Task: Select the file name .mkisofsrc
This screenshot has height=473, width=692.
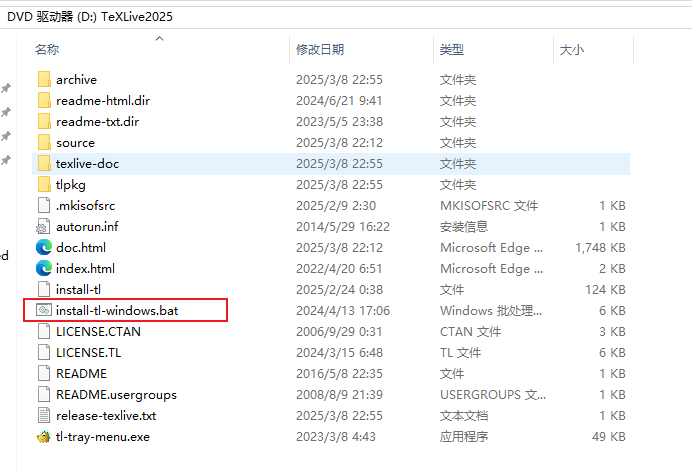Action: tap(86, 206)
